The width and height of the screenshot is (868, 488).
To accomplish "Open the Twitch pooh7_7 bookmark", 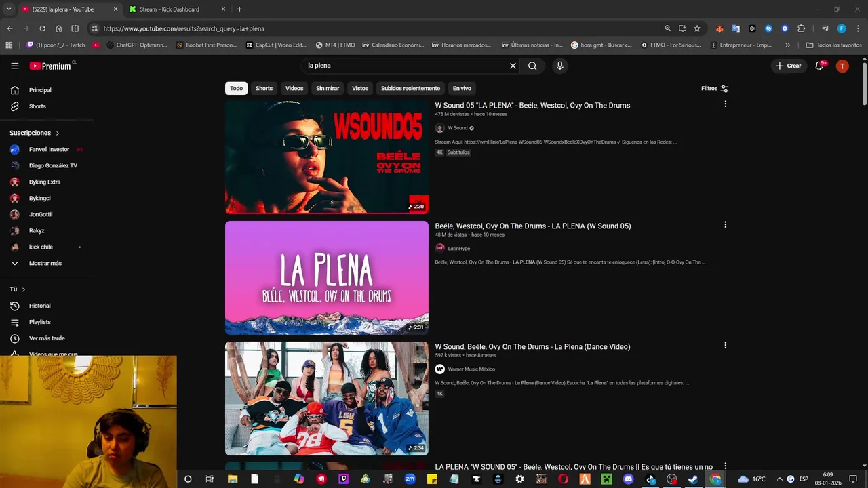I will coord(56,45).
